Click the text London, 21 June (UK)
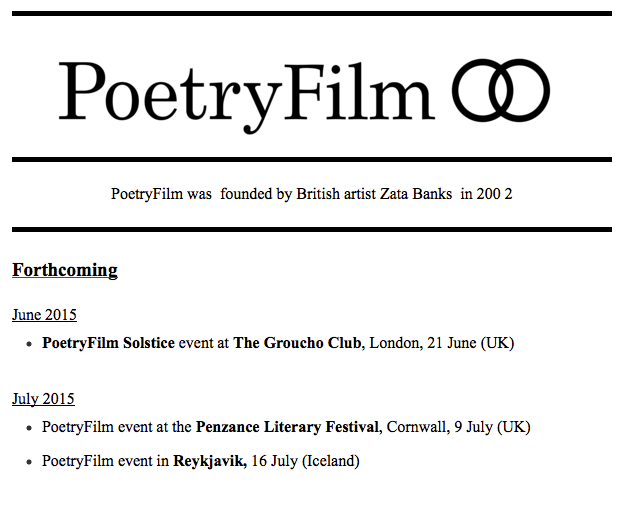Image resolution: width=623 pixels, height=520 pixels. tap(442, 343)
